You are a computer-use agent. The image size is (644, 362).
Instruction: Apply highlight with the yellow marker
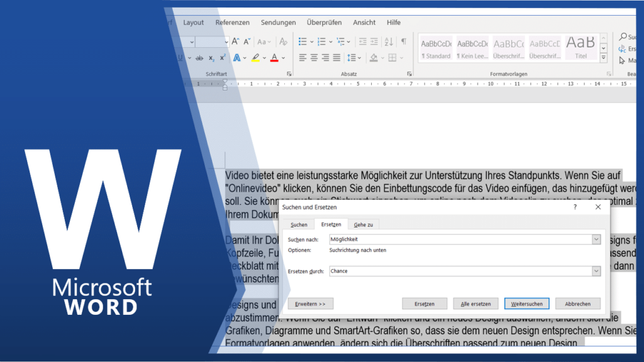255,58
